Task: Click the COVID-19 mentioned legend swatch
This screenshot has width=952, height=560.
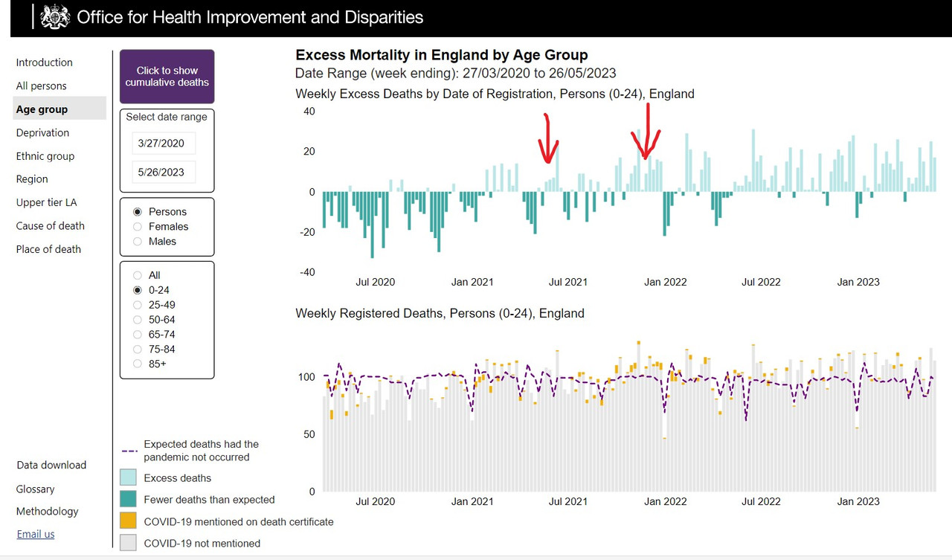Action: click(129, 521)
